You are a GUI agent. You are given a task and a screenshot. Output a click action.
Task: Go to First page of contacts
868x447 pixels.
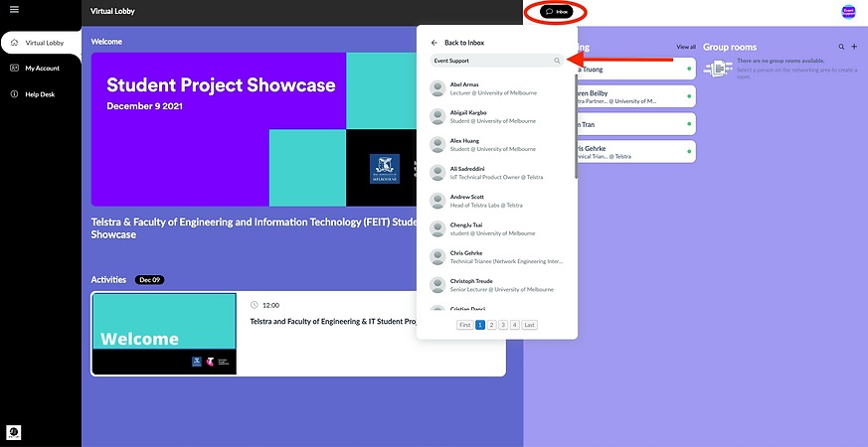click(x=465, y=325)
